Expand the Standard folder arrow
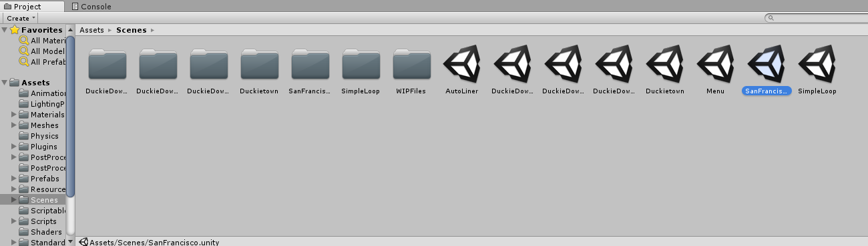Image resolution: width=868 pixels, height=246 pixels. click(14, 243)
